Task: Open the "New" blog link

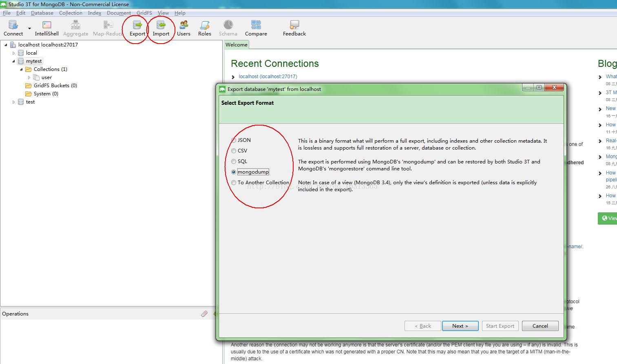Action: point(610,108)
